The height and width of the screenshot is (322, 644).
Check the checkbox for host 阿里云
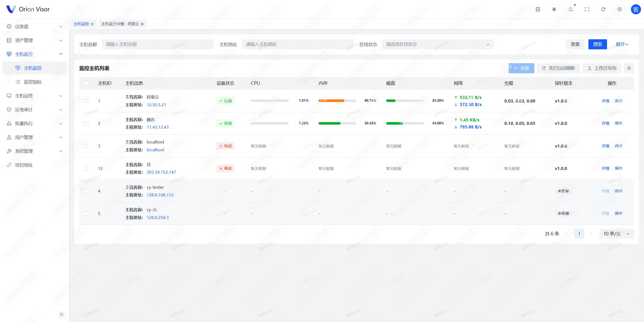86,101
